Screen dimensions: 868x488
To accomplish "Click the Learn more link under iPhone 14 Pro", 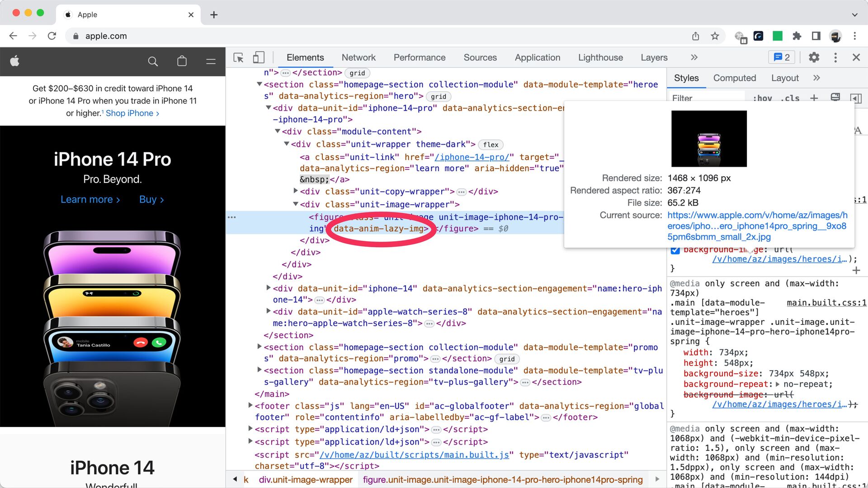I will pos(90,199).
